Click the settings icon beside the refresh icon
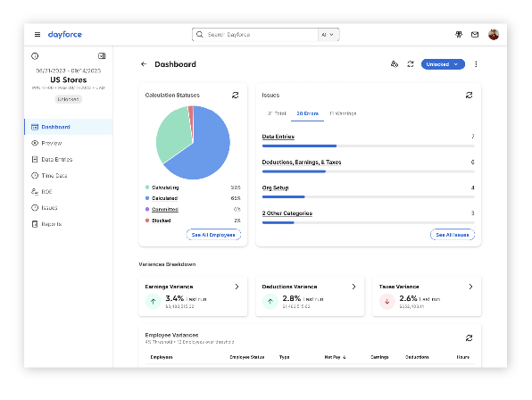532x400 pixels. [395, 64]
